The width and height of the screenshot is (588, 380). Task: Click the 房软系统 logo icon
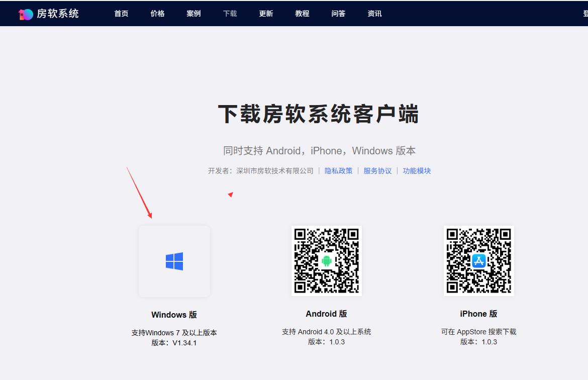[26, 14]
